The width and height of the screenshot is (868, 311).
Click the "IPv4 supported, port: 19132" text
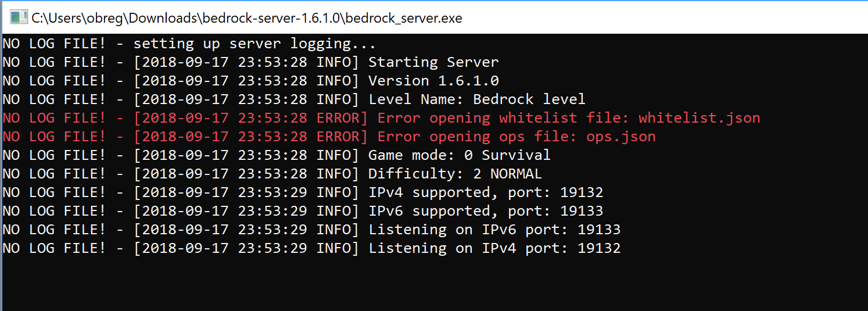point(486,192)
